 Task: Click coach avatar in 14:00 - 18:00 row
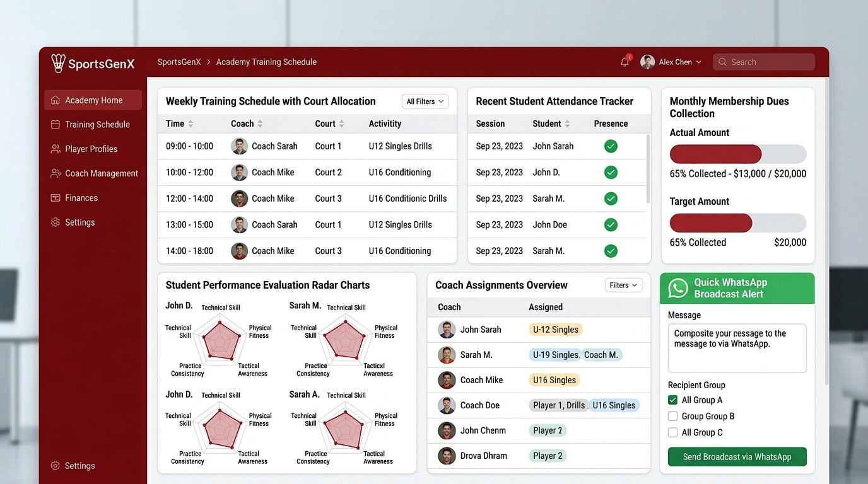(239, 251)
